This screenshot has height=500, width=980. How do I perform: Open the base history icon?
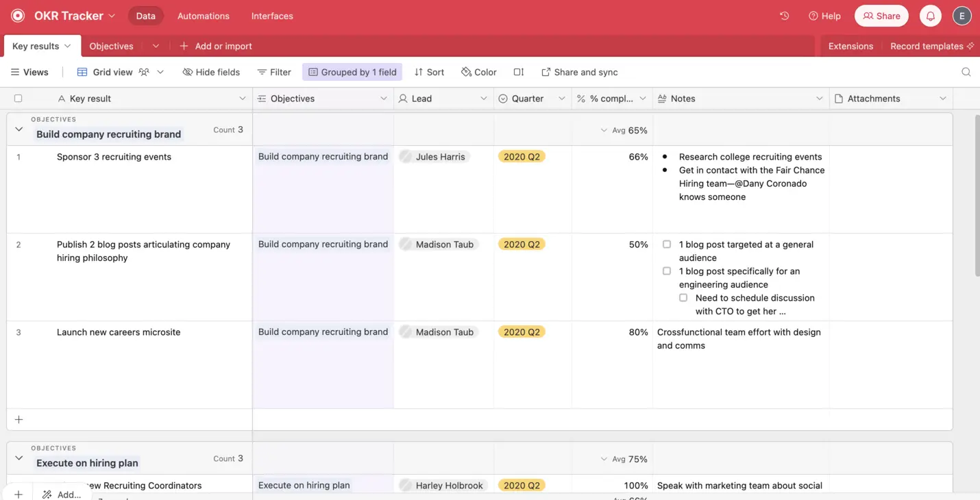(785, 16)
